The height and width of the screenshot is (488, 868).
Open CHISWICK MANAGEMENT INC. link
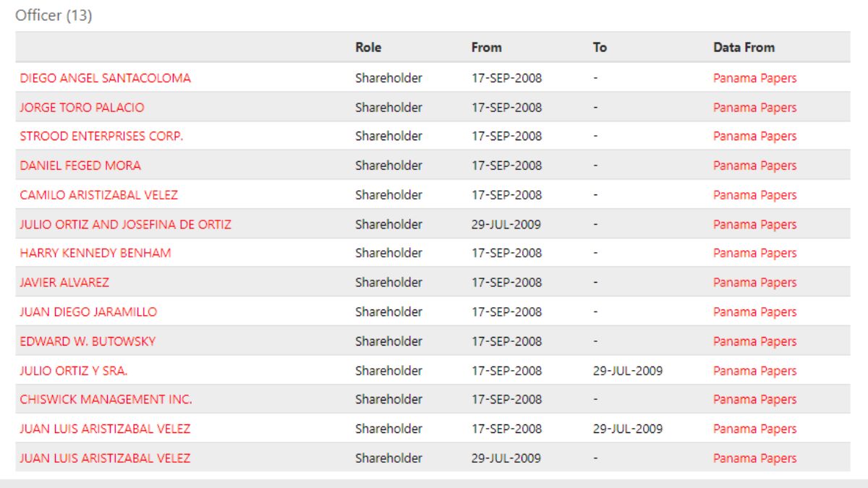[x=106, y=399]
